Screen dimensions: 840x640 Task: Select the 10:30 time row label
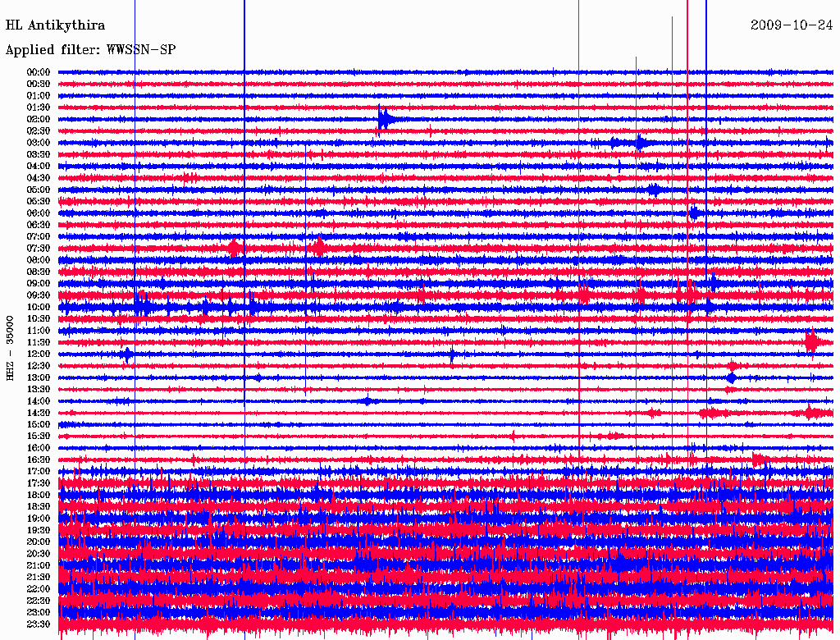tap(39, 319)
